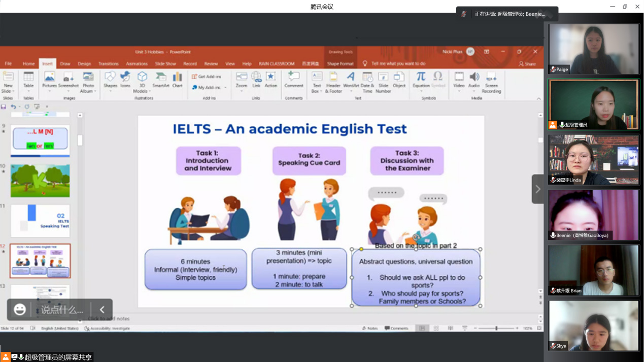Click English (United States) language indicator
The width and height of the screenshot is (644, 362).
pyautogui.click(x=60, y=329)
